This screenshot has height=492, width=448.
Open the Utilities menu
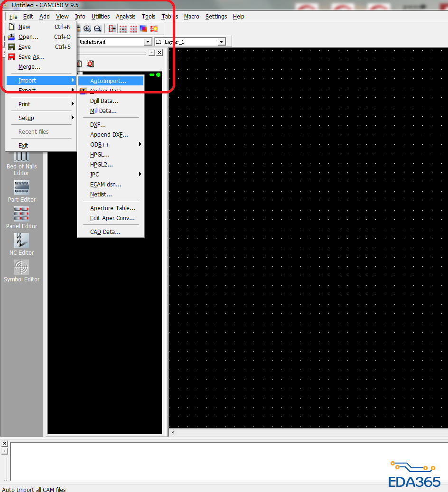pos(101,17)
